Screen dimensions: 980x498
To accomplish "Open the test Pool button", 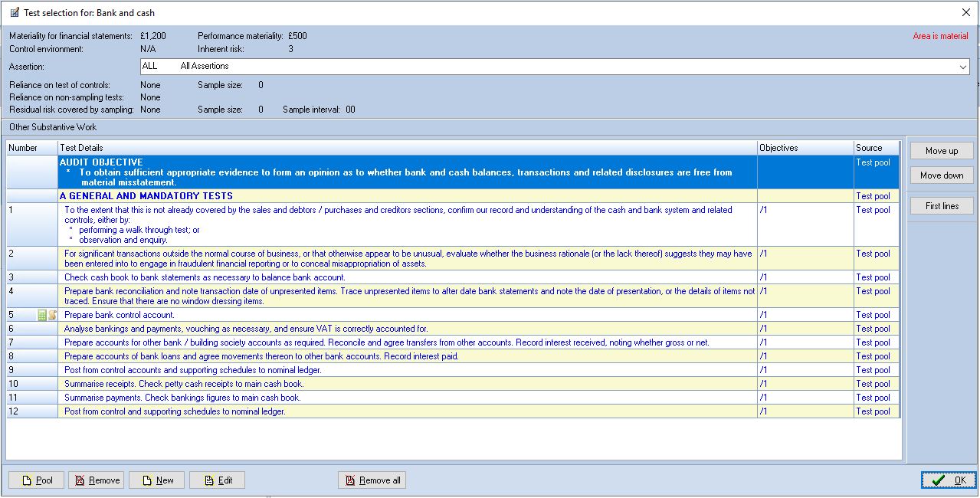I will (36, 480).
